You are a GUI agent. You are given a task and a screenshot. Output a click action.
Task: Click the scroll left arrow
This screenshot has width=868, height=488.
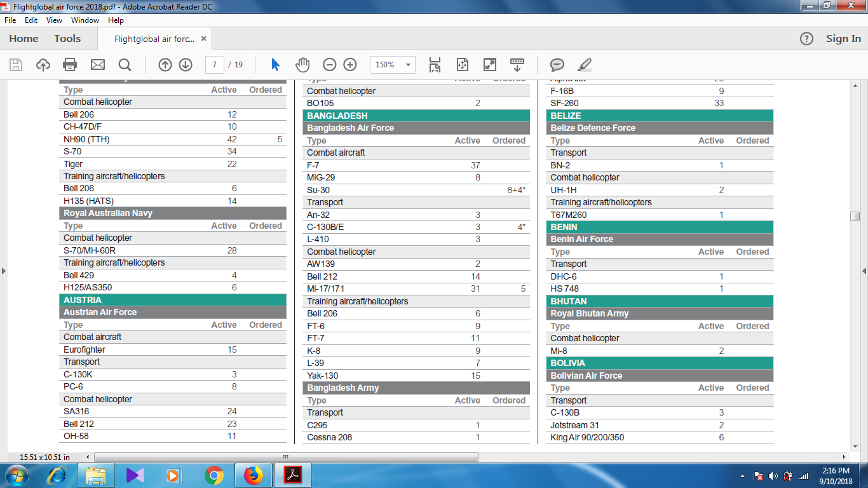(88, 457)
